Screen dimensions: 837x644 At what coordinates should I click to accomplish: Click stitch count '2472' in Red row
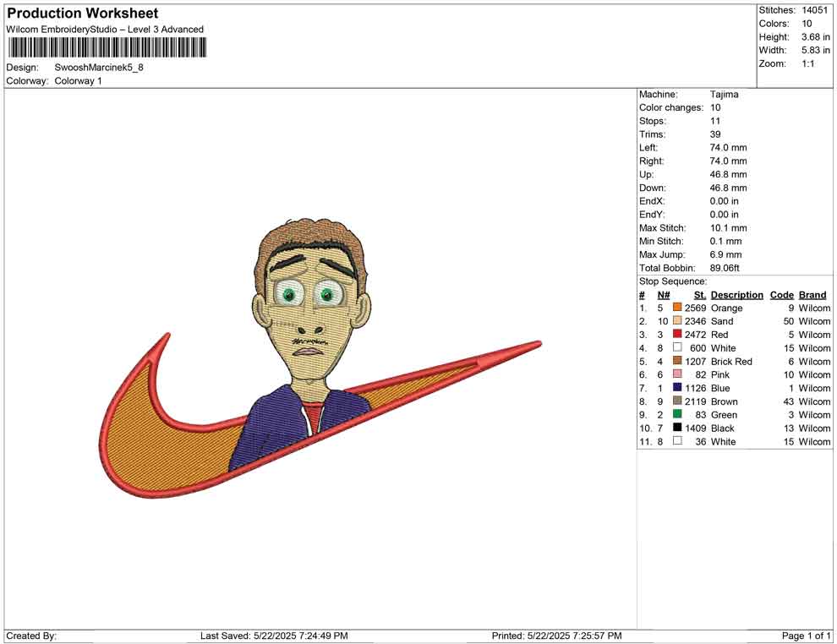[696, 334]
